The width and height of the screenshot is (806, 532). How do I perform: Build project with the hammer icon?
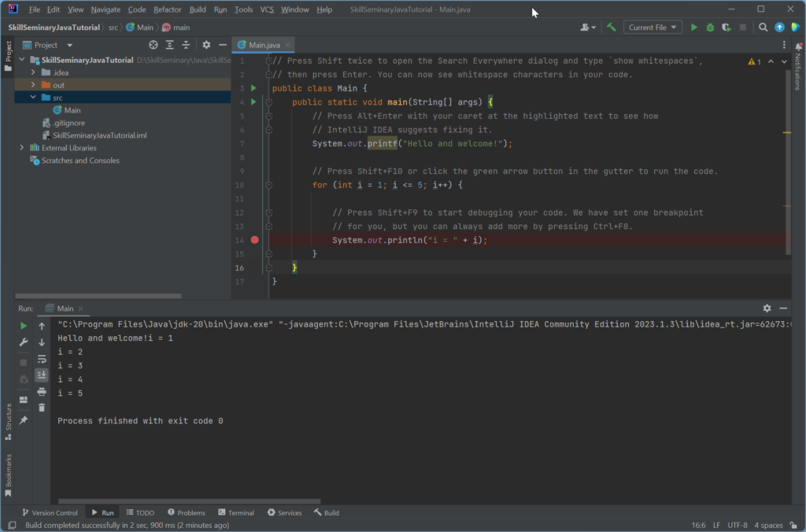pos(611,28)
